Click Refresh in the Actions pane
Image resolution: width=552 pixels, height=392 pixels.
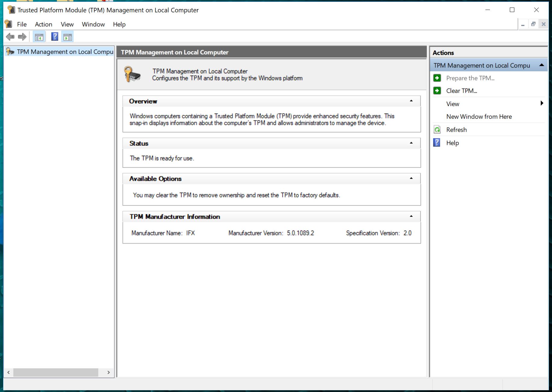(x=456, y=130)
